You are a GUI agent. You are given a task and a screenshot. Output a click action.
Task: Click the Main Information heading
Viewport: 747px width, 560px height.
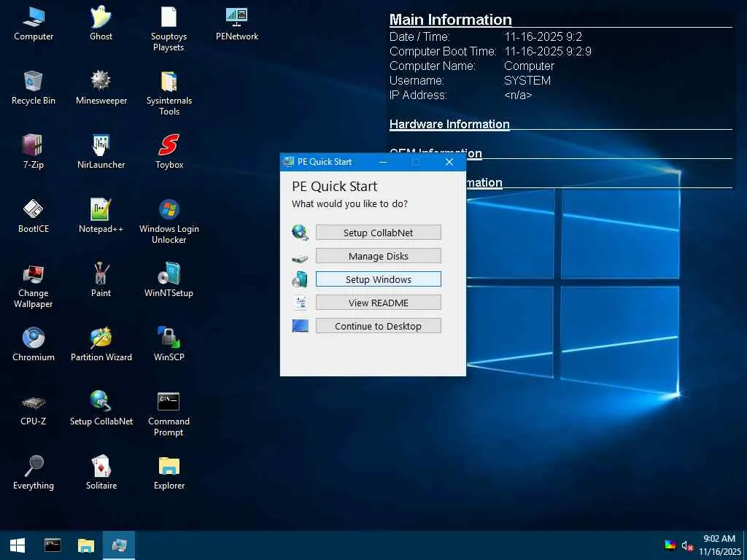pyautogui.click(x=451, y=20)
